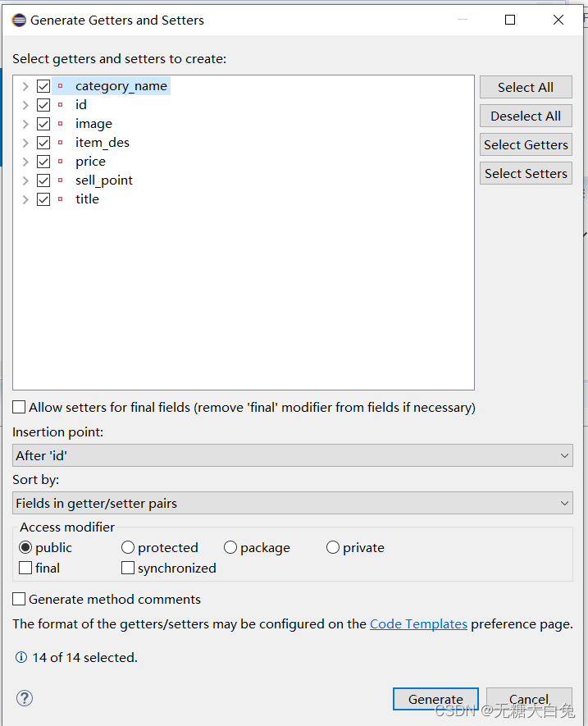
Task: Click the field icon beside title
Action: [62, 199]
